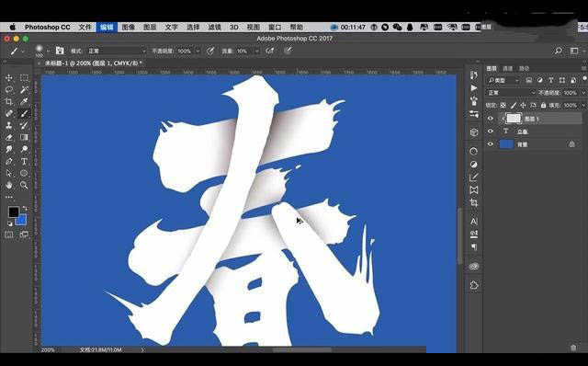Select the Gradient tool

[x=24, y=137]
